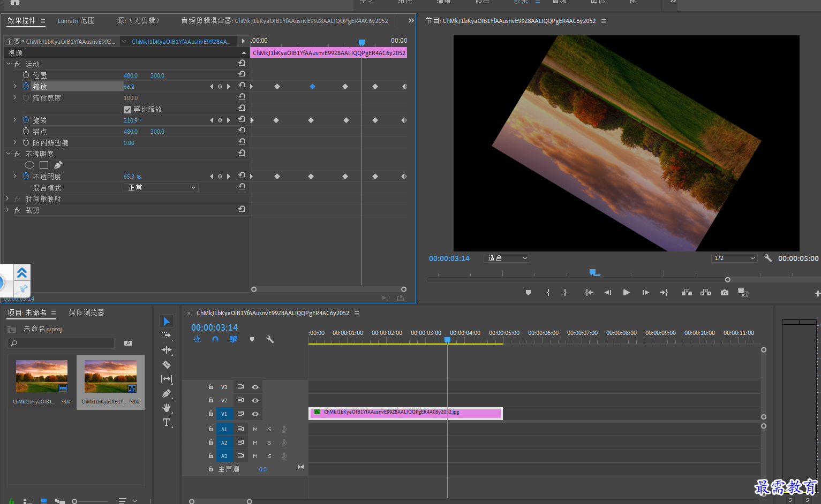Click Add Marker in Program monitor
The image size is (821, 504).
click(x=528, y=293)
